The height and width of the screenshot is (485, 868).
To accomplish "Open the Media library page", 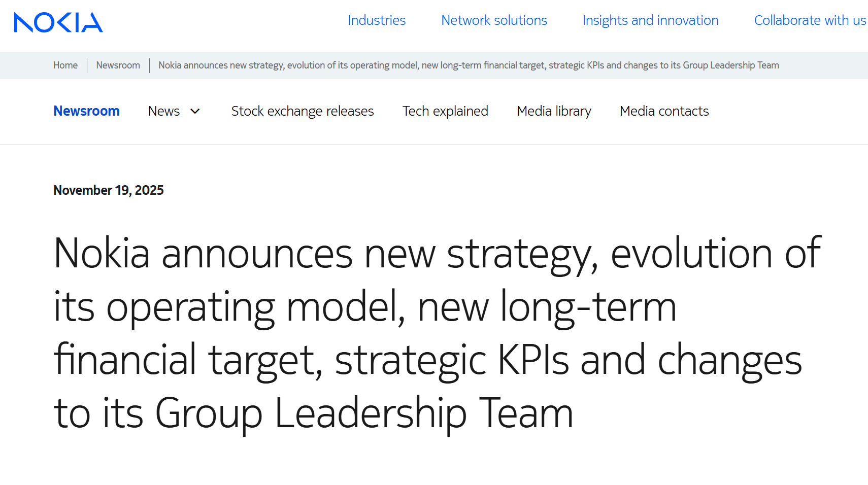I will 554,111.
